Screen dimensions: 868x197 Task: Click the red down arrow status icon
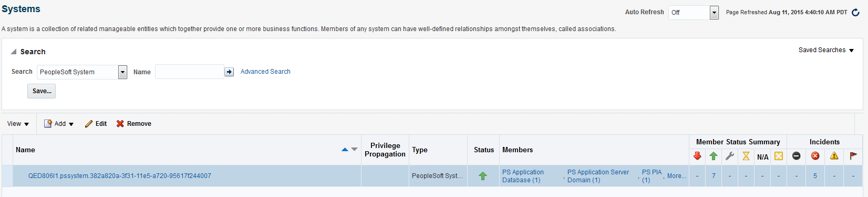pyautogui.click(x=697, y=156)
